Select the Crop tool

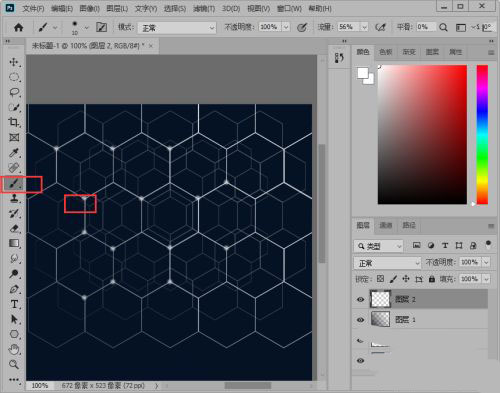[14, 122]
